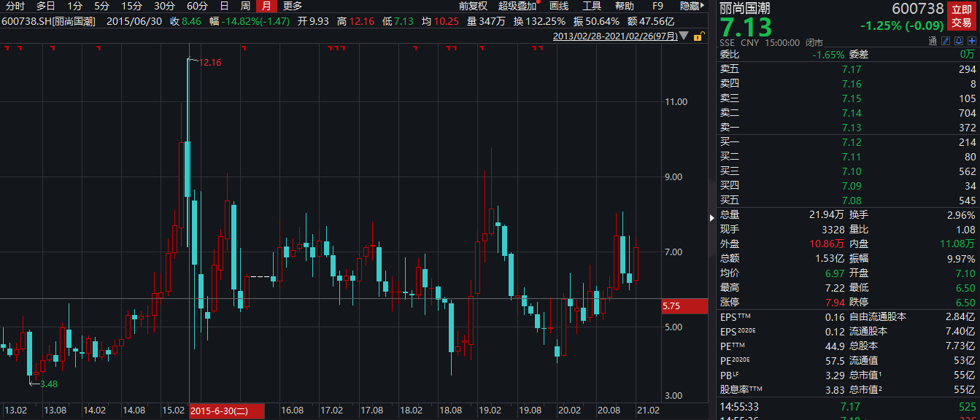Screen dimensions: 980x420
Task: Click the 通 (Stock Connect) marker icon
Action: tap(933, 42)
